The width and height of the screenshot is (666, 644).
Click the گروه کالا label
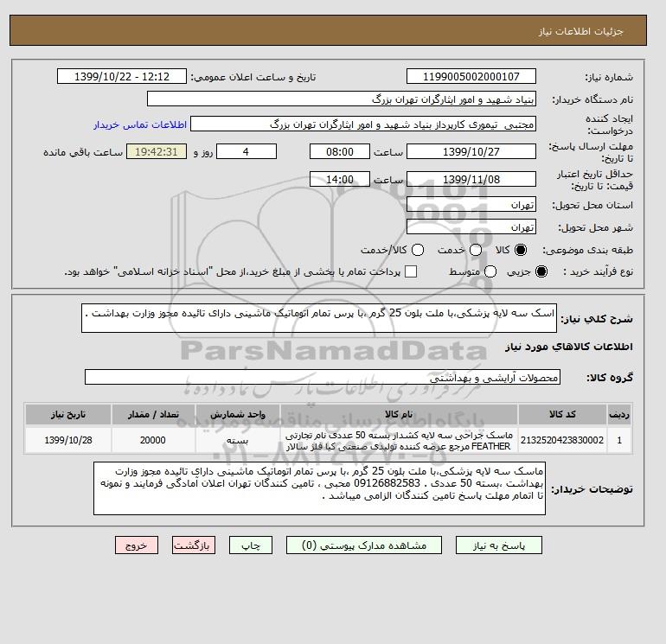pyautogui.click(x=610, y=378)
